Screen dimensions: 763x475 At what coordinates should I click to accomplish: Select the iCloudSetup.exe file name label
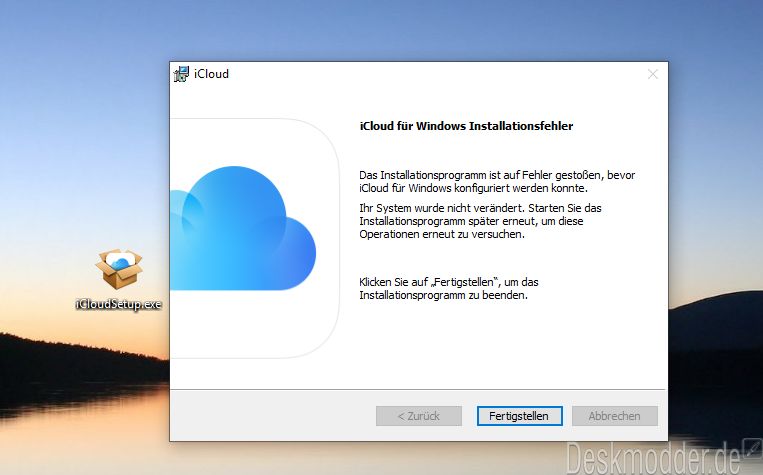pyautogui.click(x=119, y=304)
